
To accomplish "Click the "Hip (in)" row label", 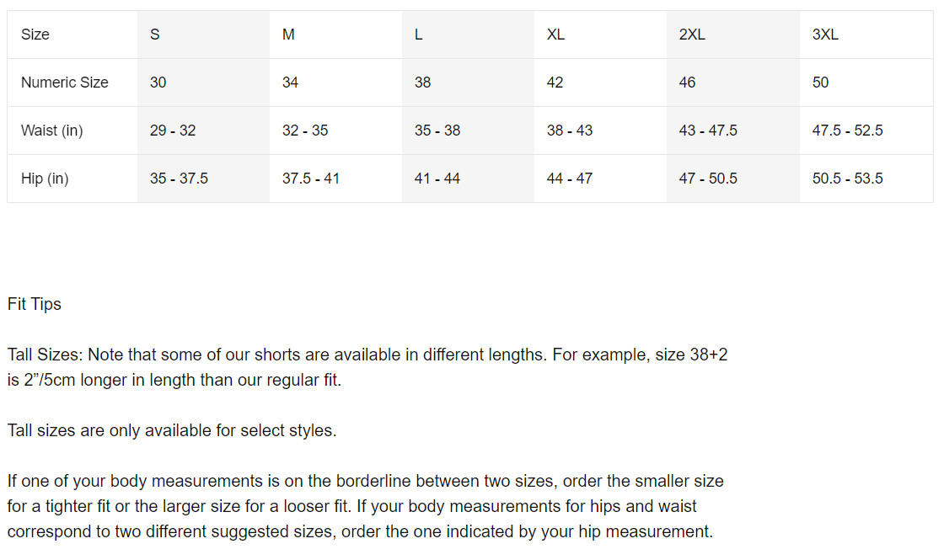I will click(x=45, y=179).
